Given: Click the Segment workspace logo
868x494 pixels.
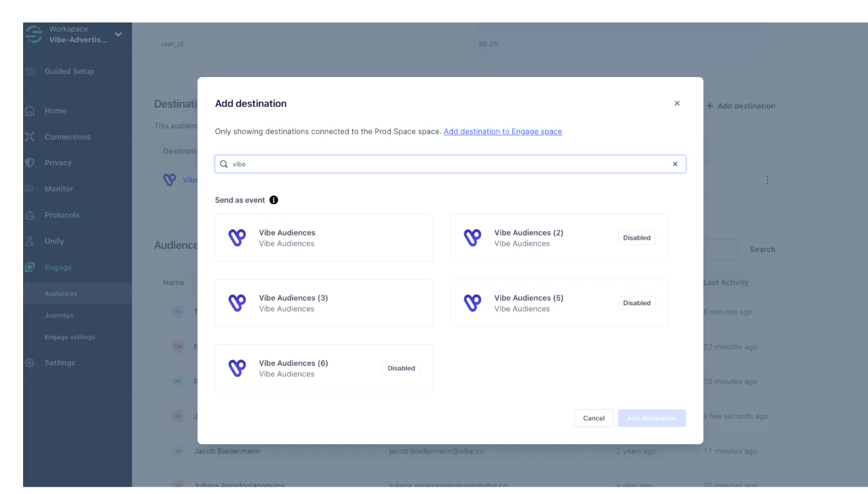Looking at the screenshot, I should (34, 34).
